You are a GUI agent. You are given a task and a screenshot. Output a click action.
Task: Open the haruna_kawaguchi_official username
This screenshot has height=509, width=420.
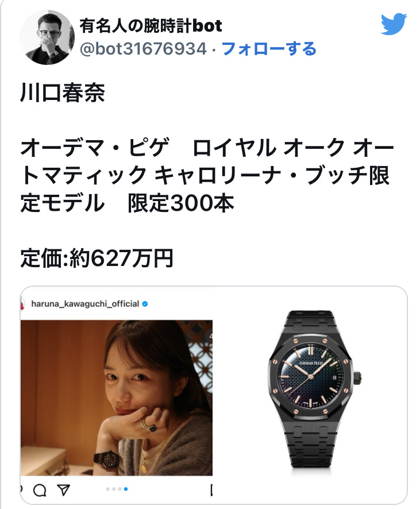point(85,304)
